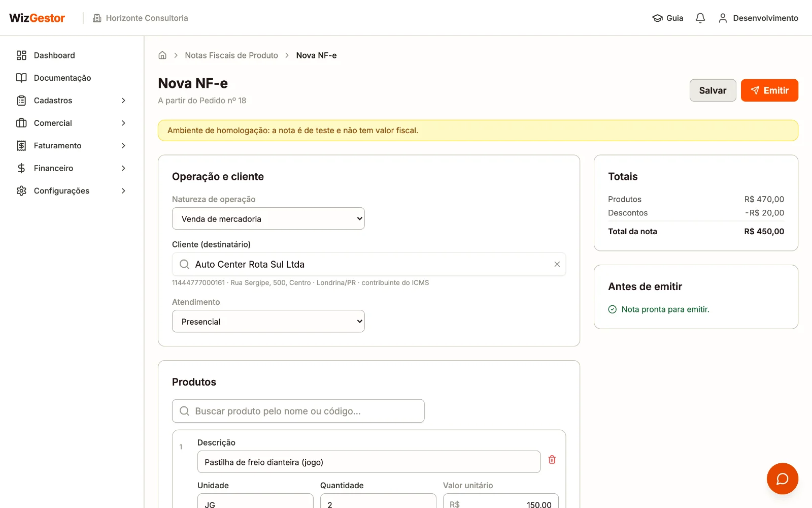Click 'A partir do Pedido nº 18' subtitle
Screen dimensions: 812x508
point(202,101)
